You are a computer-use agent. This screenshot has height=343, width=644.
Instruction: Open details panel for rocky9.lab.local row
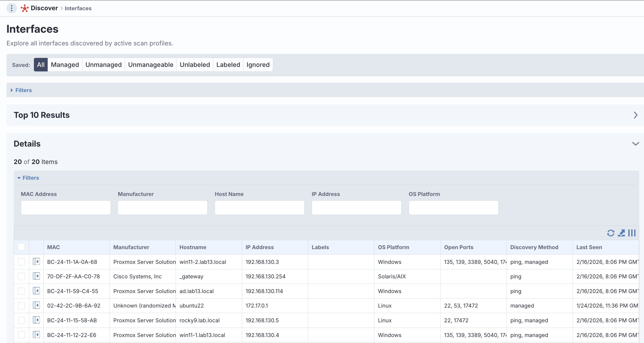36,320
